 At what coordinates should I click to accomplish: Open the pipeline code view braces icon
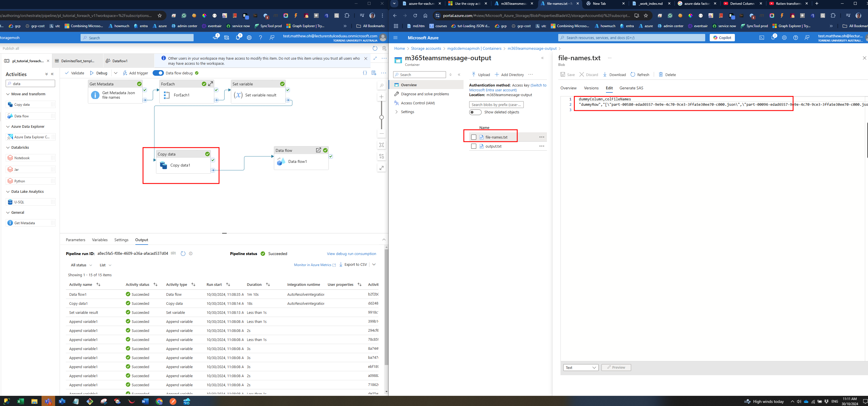365,73
